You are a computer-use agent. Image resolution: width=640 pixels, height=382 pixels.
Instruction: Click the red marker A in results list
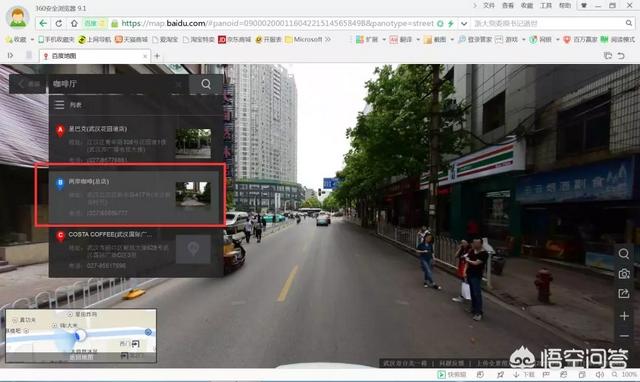pyautogui.click(x=60, y=131)
